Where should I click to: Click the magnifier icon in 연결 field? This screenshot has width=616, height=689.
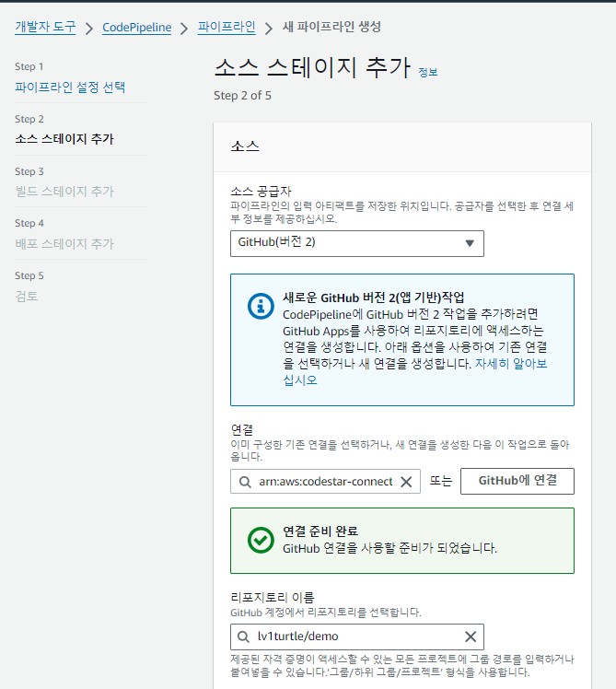pyautogui.click(x=245, y=482)
